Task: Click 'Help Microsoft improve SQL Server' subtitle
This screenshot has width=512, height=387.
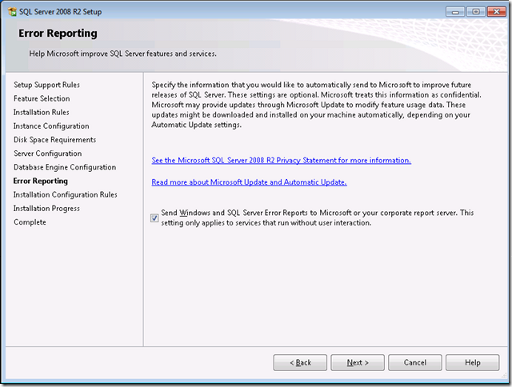Action: (123, 54)
